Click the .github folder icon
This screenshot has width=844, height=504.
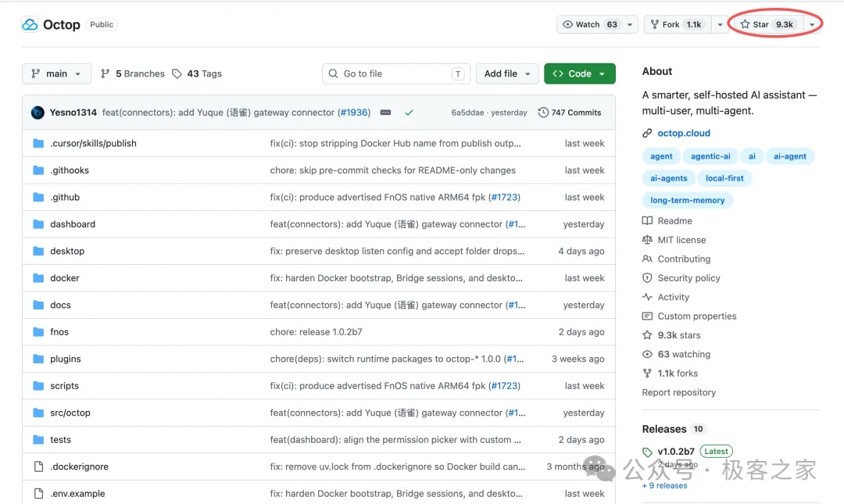click(38, 197)
